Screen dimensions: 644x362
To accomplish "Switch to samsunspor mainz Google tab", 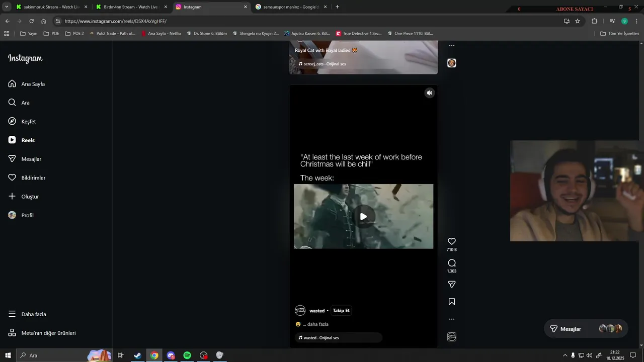I will pyautogui.click(x=291, y=7).
